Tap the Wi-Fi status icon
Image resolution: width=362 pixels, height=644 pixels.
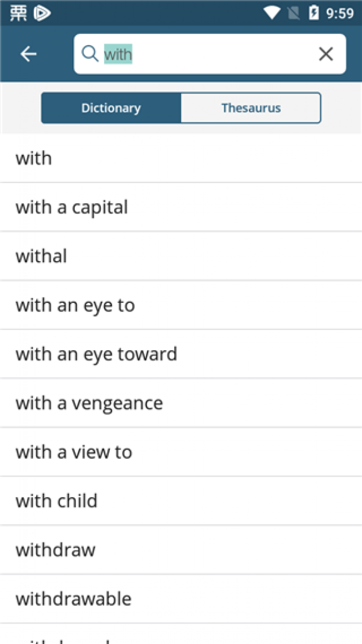pyautogui.click(x=272, y=13)
